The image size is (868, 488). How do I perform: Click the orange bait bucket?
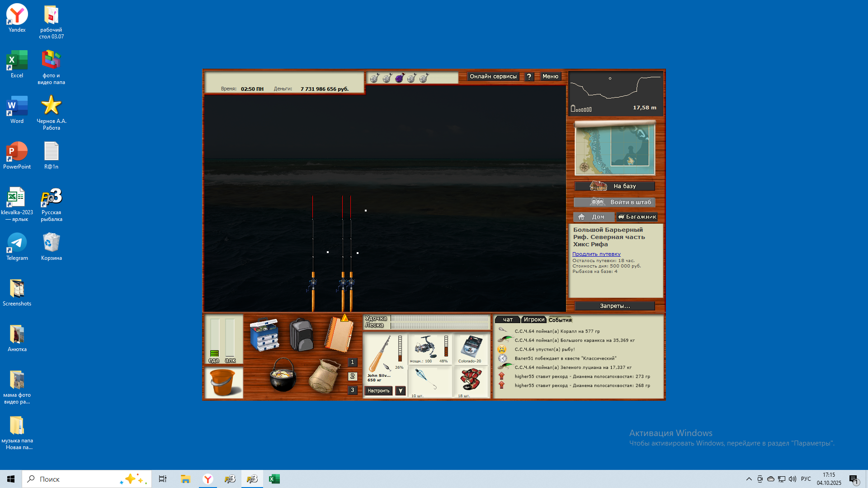point(223,382)
